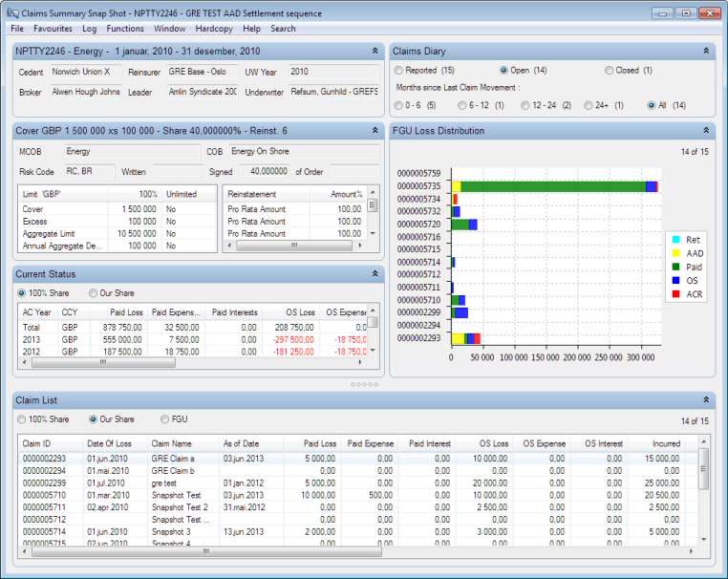The width and height of the screenshot is (728, 579).
Task: Select 100% Share in Claim List
Action: coord(21,419)
